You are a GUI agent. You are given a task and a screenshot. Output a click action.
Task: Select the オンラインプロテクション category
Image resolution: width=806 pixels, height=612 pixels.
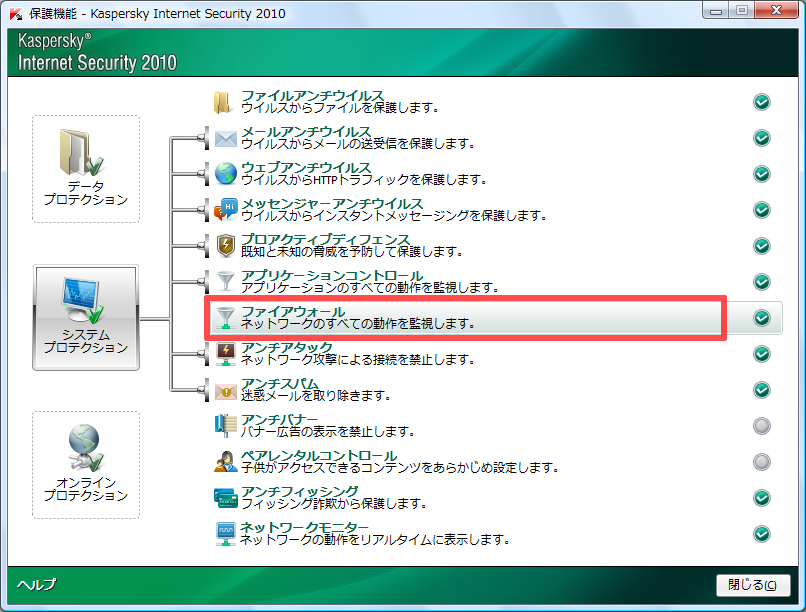coord(86,464)
